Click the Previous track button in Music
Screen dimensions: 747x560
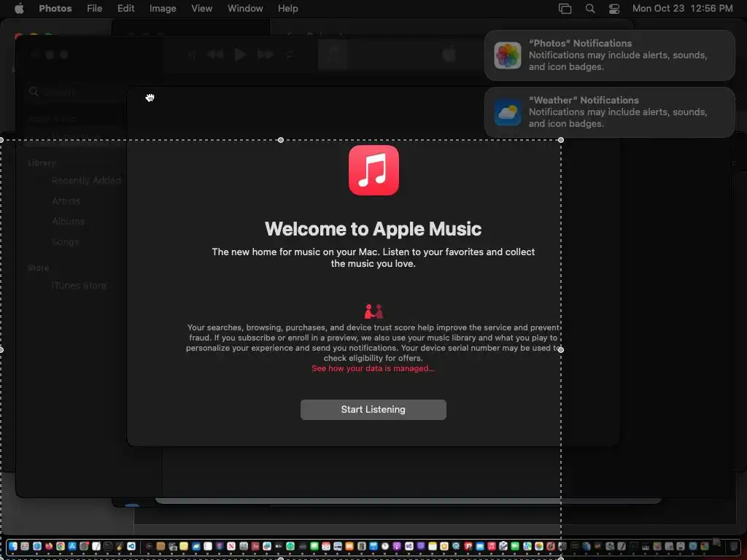215,55
